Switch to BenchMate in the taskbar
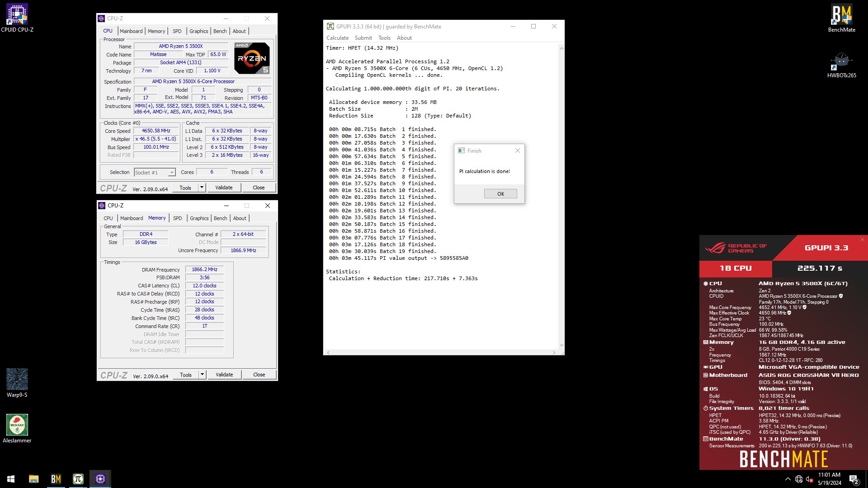 tap(56, 479)
